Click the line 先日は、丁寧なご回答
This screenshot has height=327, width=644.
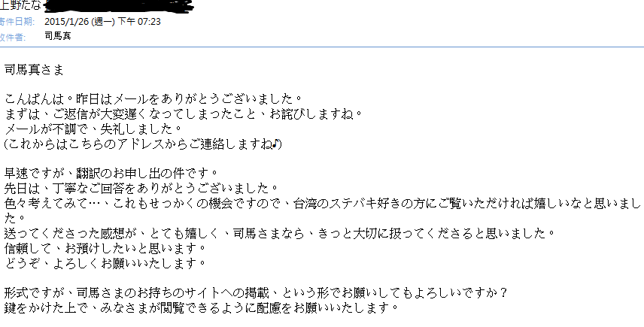[141, 189]
